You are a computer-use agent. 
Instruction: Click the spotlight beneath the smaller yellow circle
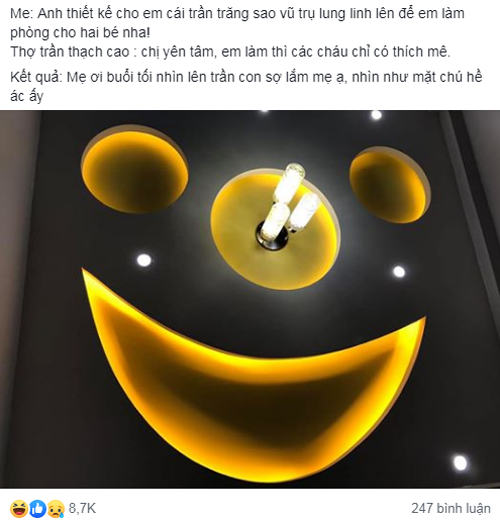coord(399,272)
